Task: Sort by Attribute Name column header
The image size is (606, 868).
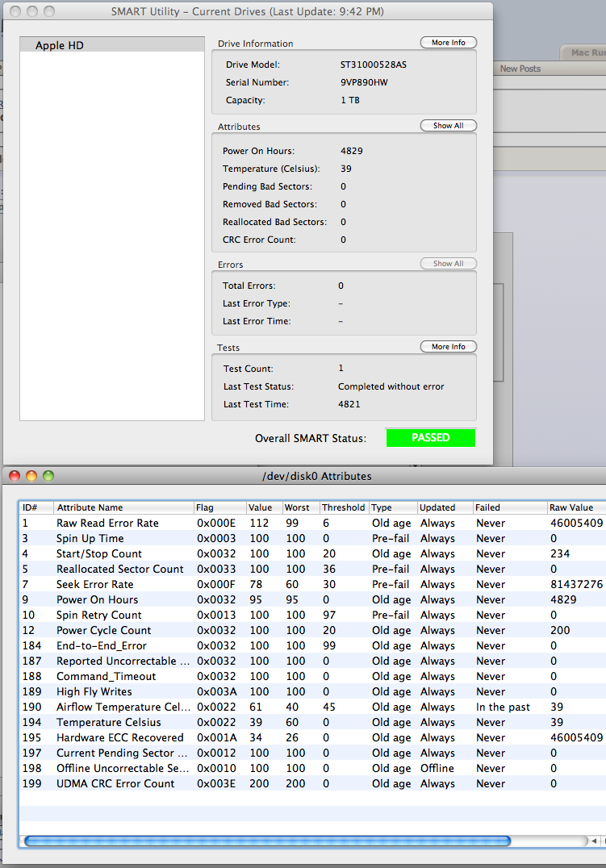Action: click(123, 507)
